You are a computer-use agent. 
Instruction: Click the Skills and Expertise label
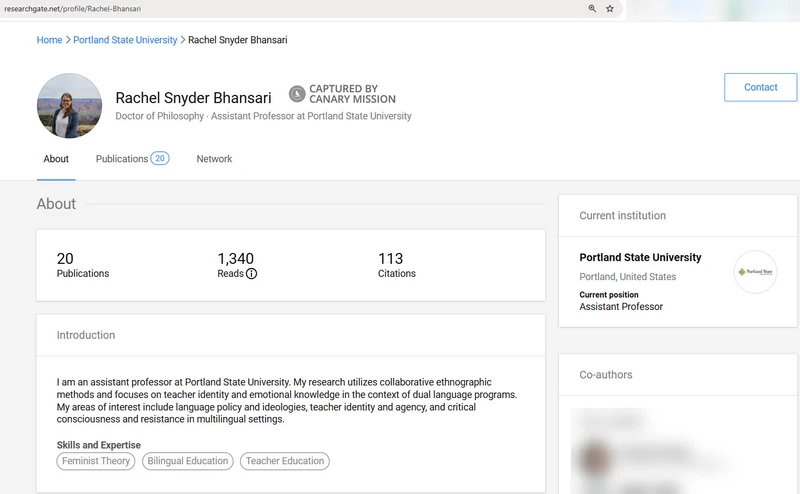click(98, 445)
